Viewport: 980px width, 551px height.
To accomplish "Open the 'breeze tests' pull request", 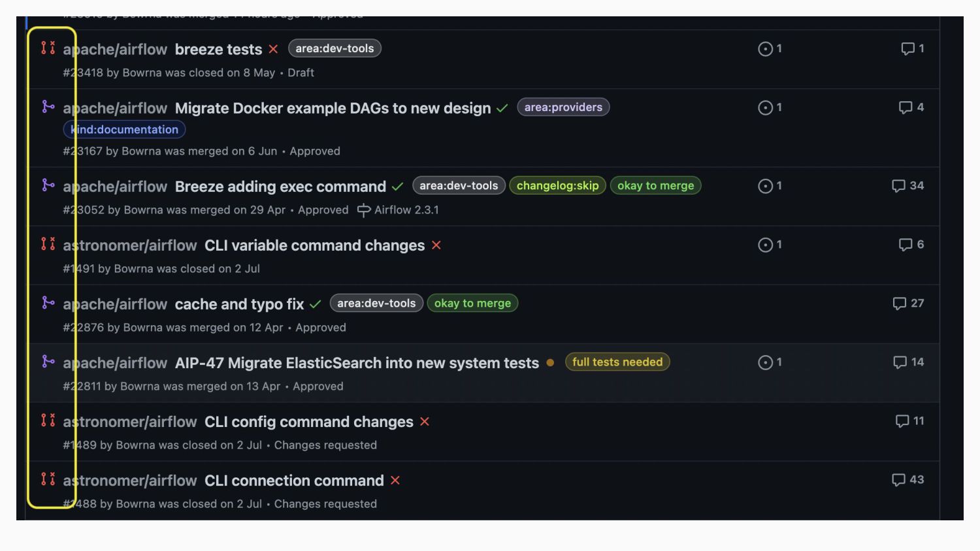I will 218,50.
